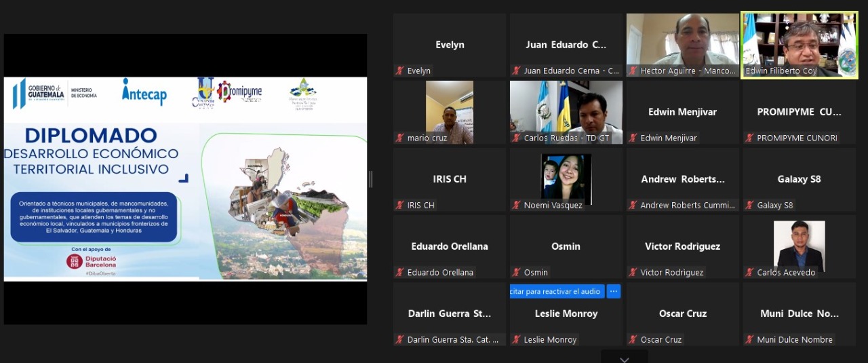The width and height of the screenshot is (868, 363).
Task: Open the three-dots menu on Leslie Monroy's tile
Action: pyautogui.click(x=613, y=291)
